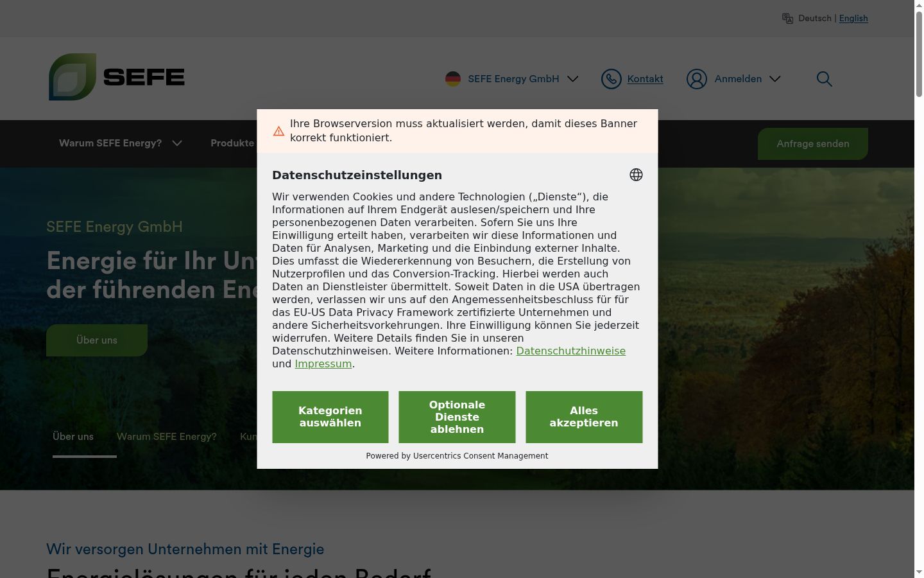Click 'Wir versorgen Unternehmen mit Energie' text

[x=185, y=549]
